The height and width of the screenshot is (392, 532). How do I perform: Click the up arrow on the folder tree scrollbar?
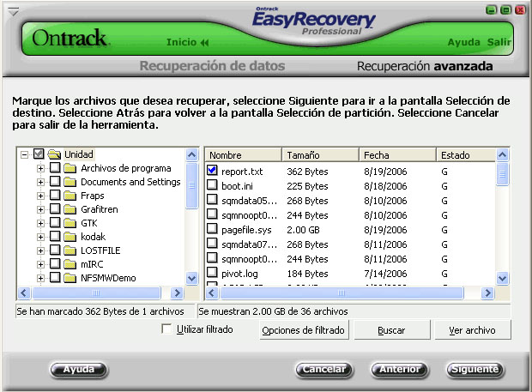coord(191,155)
